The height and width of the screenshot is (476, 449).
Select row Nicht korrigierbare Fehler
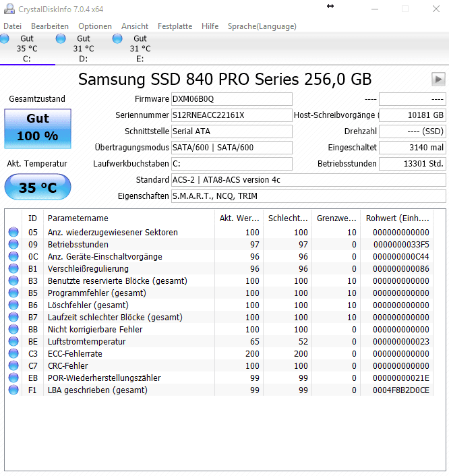pos(219,330)
